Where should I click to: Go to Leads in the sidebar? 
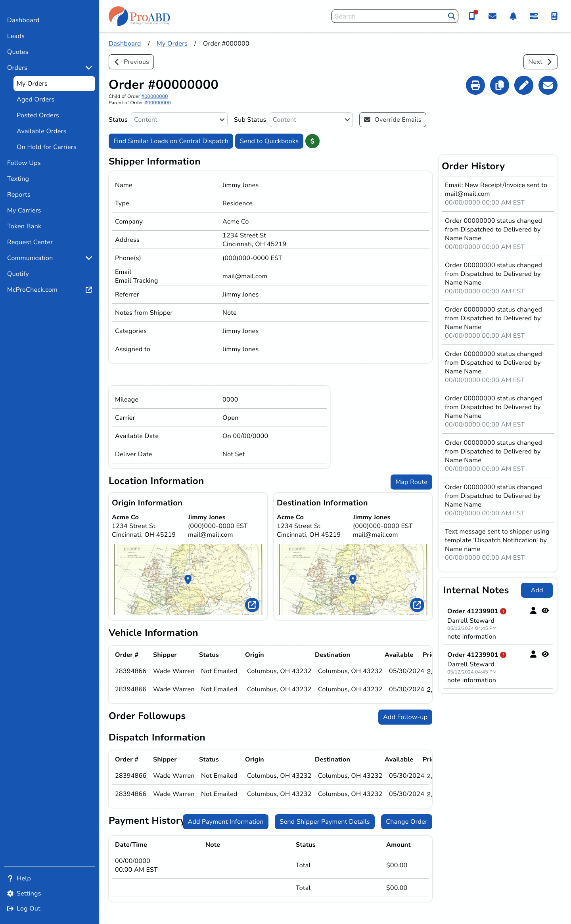16,36
